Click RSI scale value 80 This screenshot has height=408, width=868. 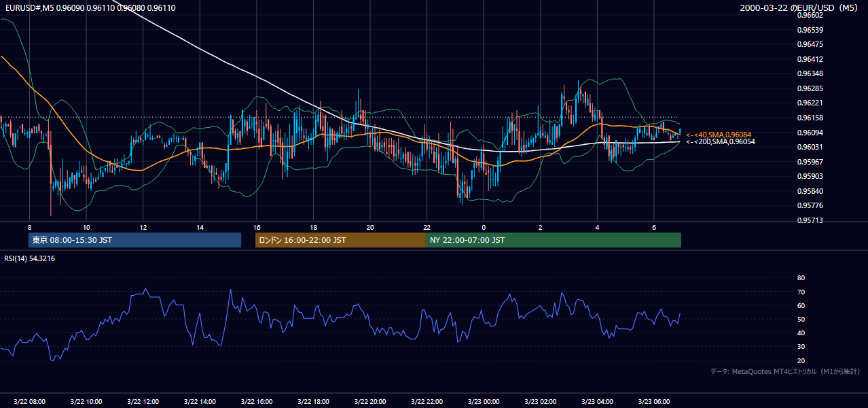click(801, 278)
